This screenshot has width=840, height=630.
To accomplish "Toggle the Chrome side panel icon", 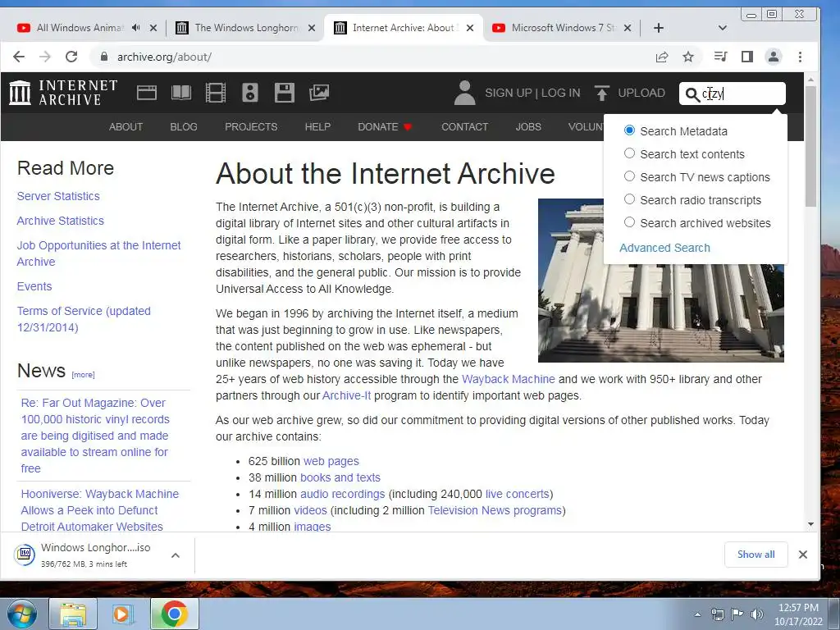I will click(746, 57).
